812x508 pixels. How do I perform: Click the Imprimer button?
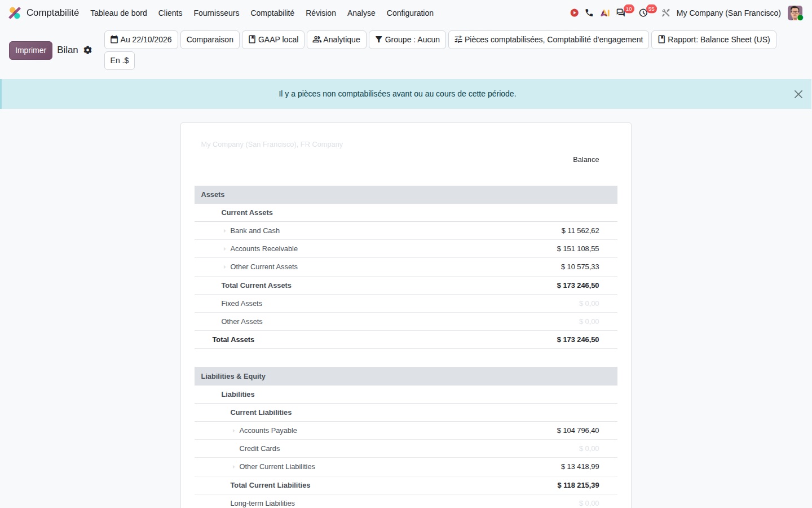pyautogui.click(x=30, y=50)
